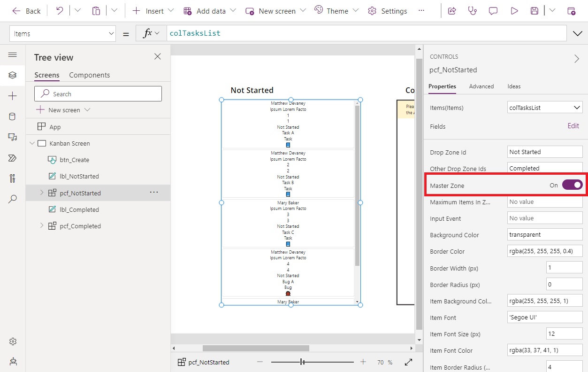
Task: Open the Items(Items) colTasksList dropdown
Action: pyautogui.click(x=544, y=107)
